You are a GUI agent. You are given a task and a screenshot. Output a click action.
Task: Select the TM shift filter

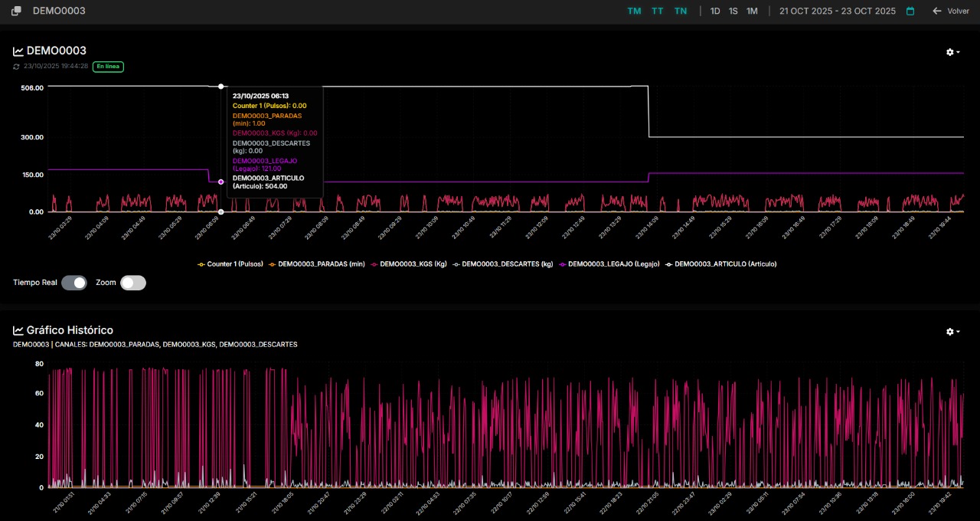click(634, 11)
